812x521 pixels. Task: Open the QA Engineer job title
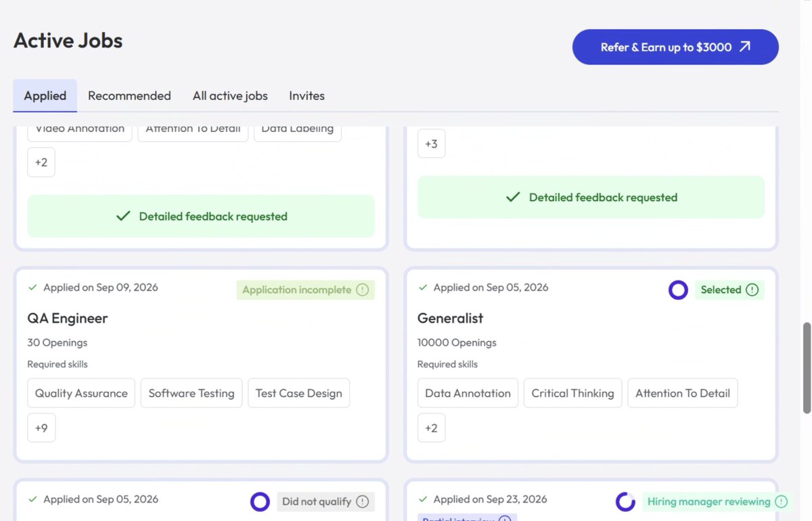click(x=68, y=318)
